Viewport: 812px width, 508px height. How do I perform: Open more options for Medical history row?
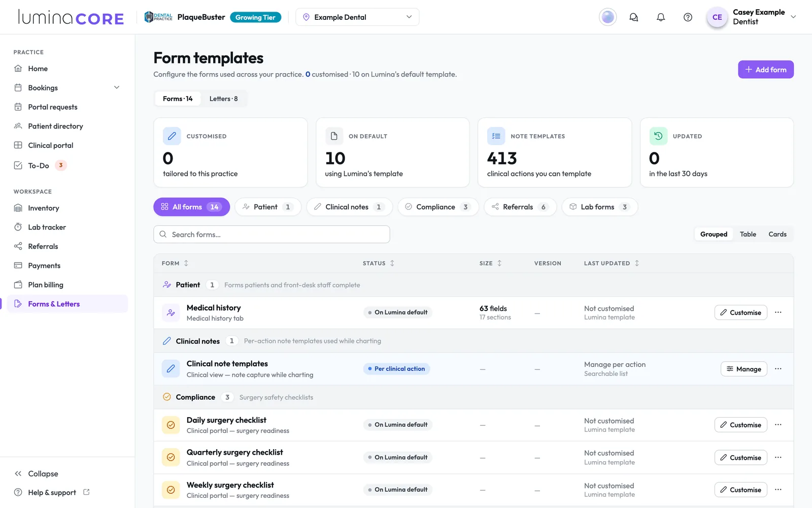click(x=778, y=312)
